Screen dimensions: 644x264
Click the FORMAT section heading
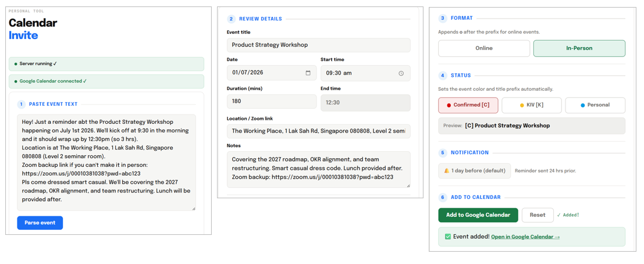[462, 18]
